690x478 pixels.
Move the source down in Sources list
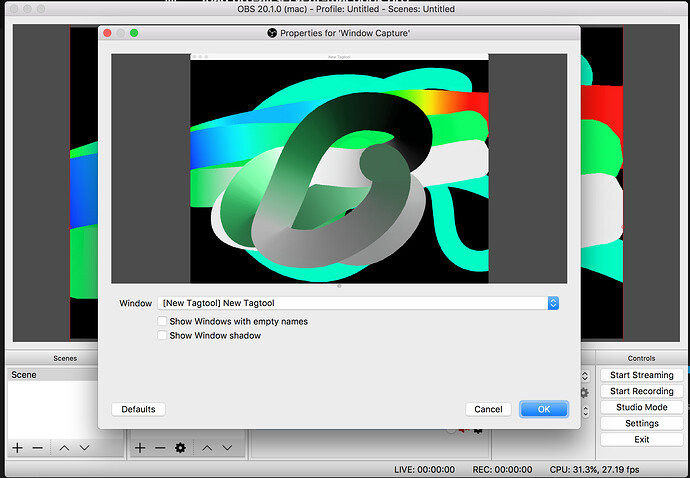[x=228, y=448]
